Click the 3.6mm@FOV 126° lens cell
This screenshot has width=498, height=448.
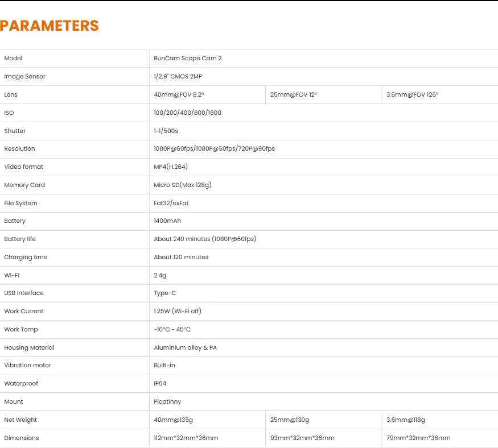(412, 94)
